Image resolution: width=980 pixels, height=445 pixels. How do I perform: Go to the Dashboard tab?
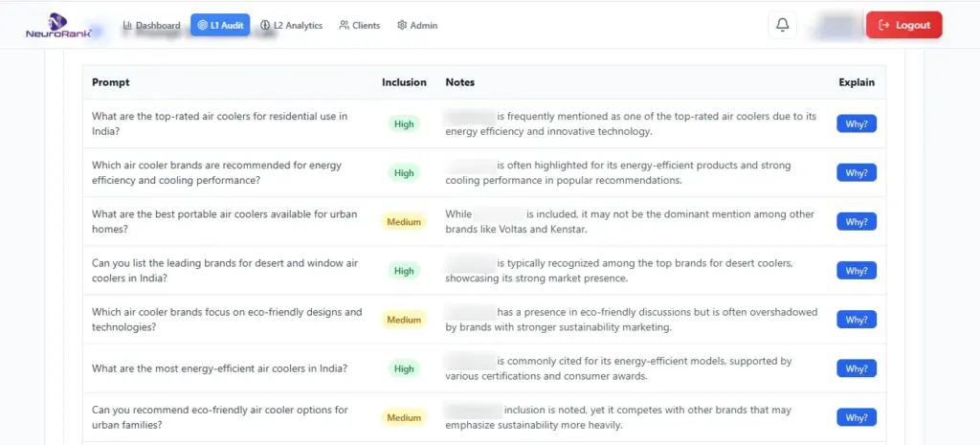[x=151, y=25]
